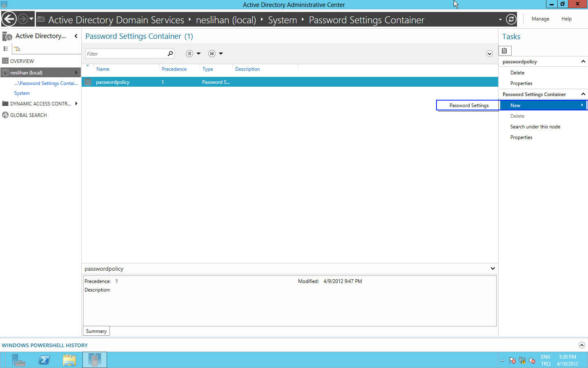Viewport: 588px width, 368px height.
Task: Click the Administrative Center taskbar icon
Action: [x=95, y=360]
